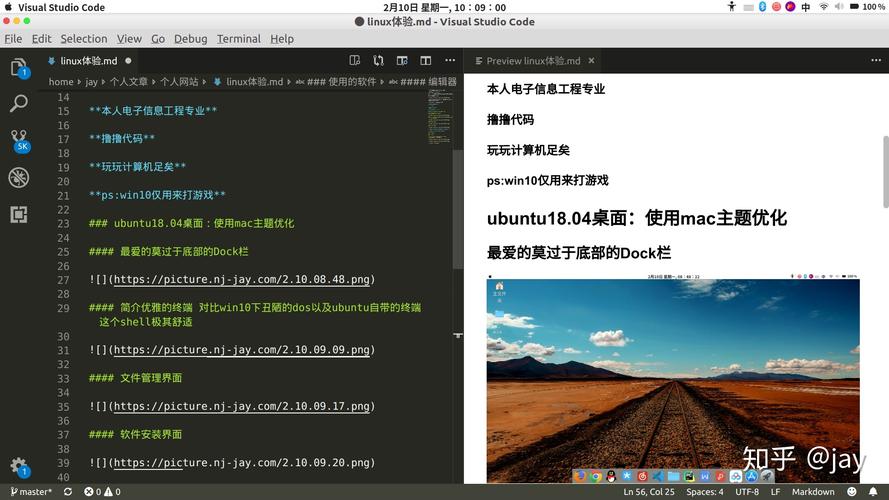Open picture link 2.10.09.20.png on line 39

click(242, 463)
